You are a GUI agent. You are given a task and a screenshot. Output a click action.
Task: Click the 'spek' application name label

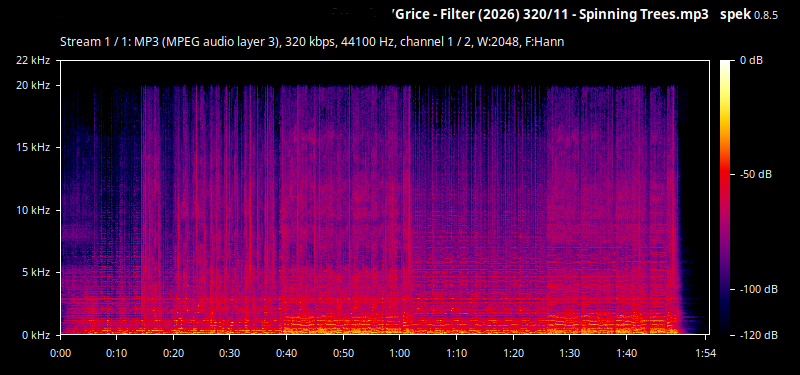tap(735, 15)
